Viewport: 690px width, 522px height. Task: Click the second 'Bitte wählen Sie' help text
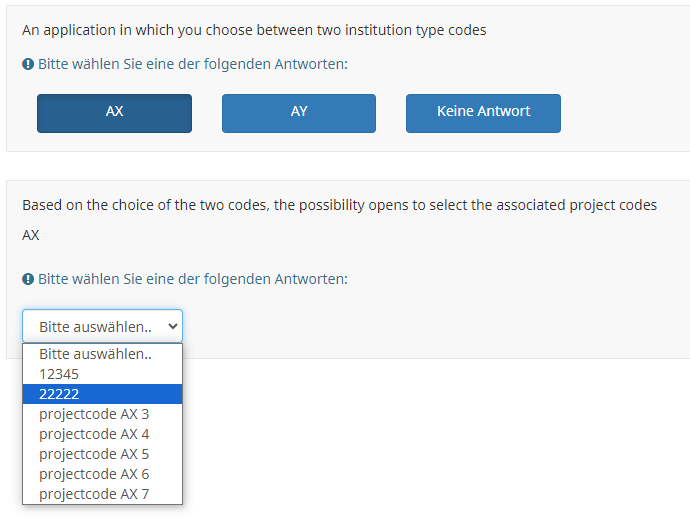(192, 279)
